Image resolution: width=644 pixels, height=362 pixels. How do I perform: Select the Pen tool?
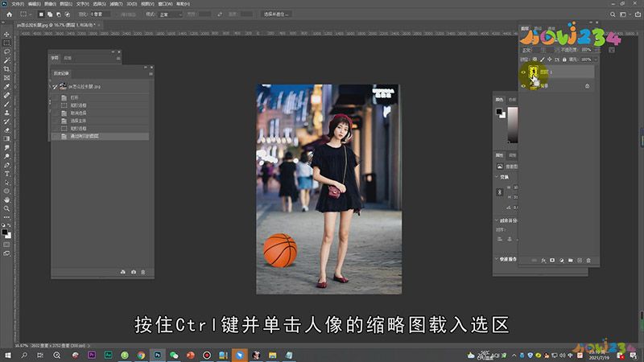coord(6,165)
